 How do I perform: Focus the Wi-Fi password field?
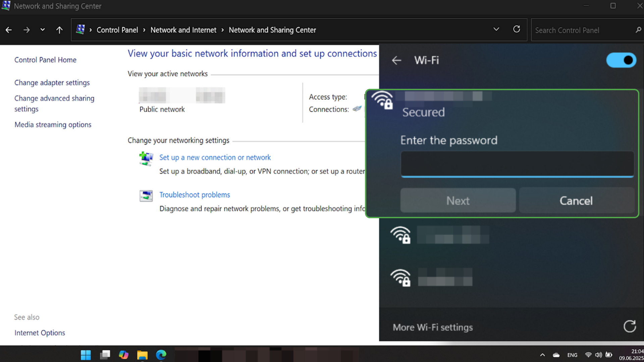(x=517, y=164)
